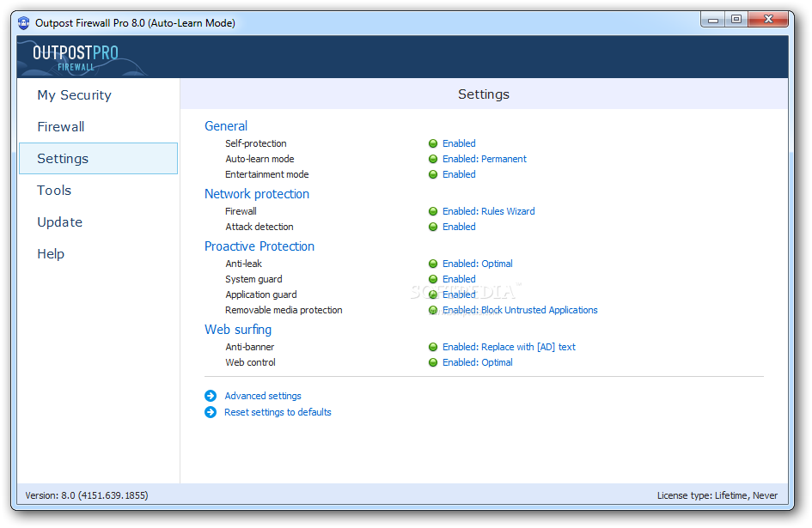Toggle System guard Enabled link
Viewport: 812px width, 528px height.
(459, 279)
